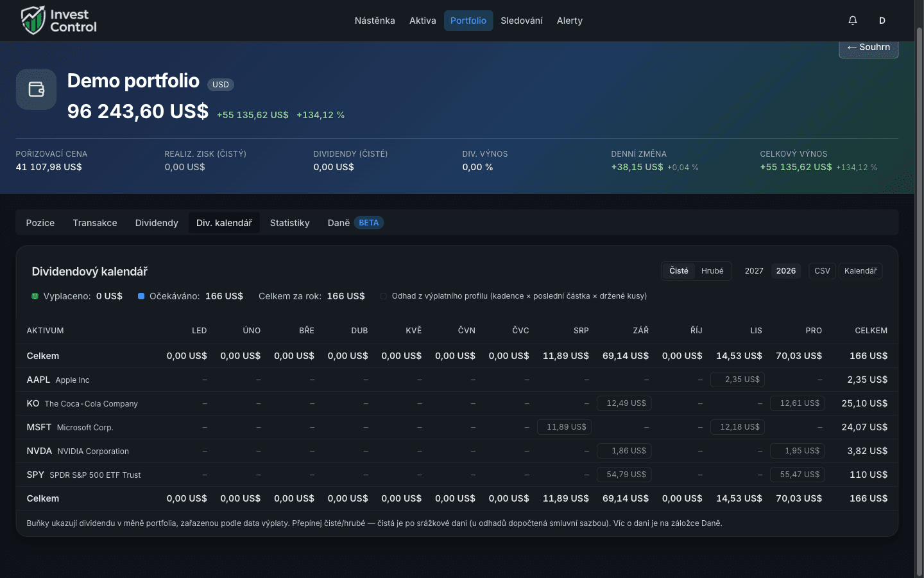Image resolution: width=924 pixels, height=578 pixels.
Task: Click NVDA September dividend 1,86 US$
Action: pyautogui.click(x=624, y=451)
